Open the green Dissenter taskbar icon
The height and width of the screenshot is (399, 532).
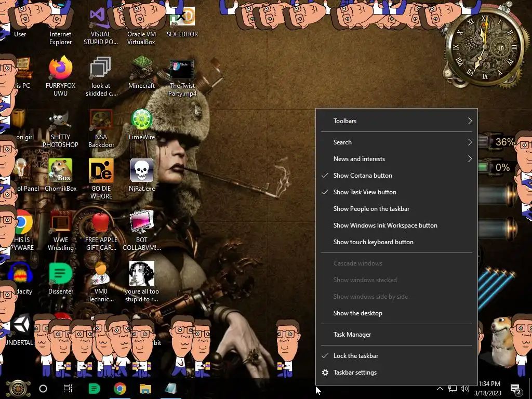click(x=95, y=389)
